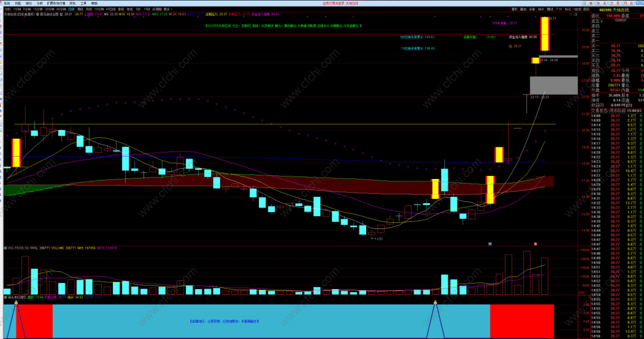This screenshot has width=644, height=339.
Task: Open the 功能 menu
Action: point(18,3)
